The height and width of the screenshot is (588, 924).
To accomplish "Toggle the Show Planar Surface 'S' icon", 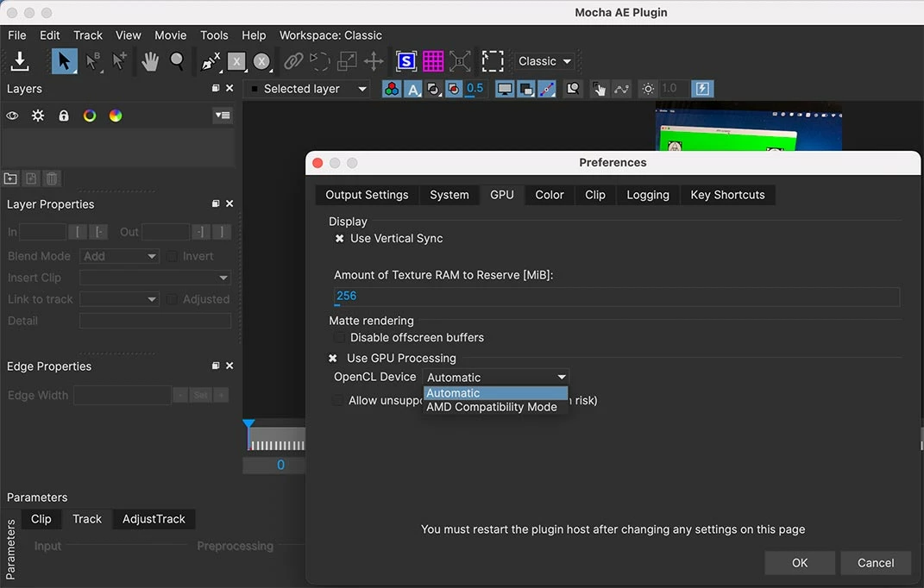I will [406, 60].
